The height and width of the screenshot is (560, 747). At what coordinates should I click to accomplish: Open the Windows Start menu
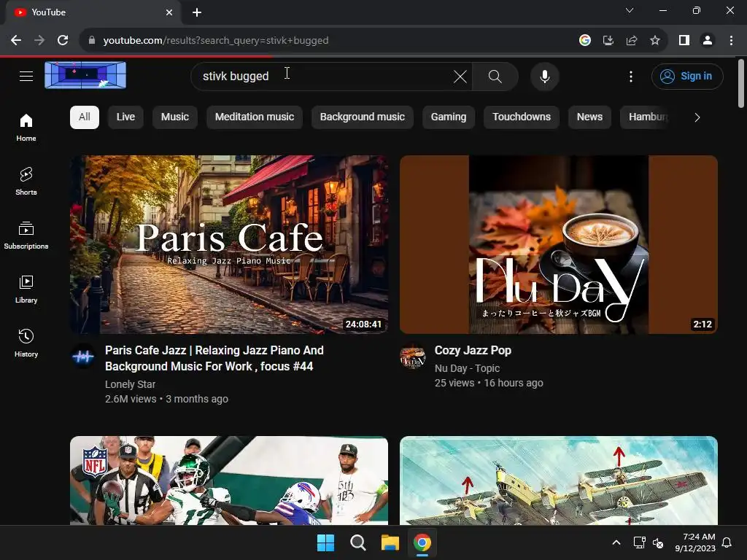point(326,542)
